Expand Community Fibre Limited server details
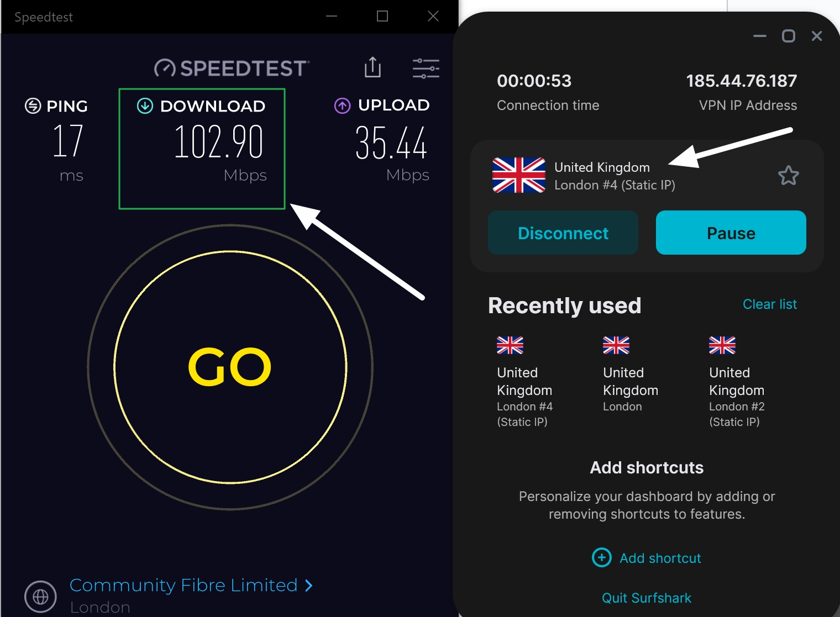Viewport: 840px width, 617px height. pyautogui.click(x=308, y=586)
